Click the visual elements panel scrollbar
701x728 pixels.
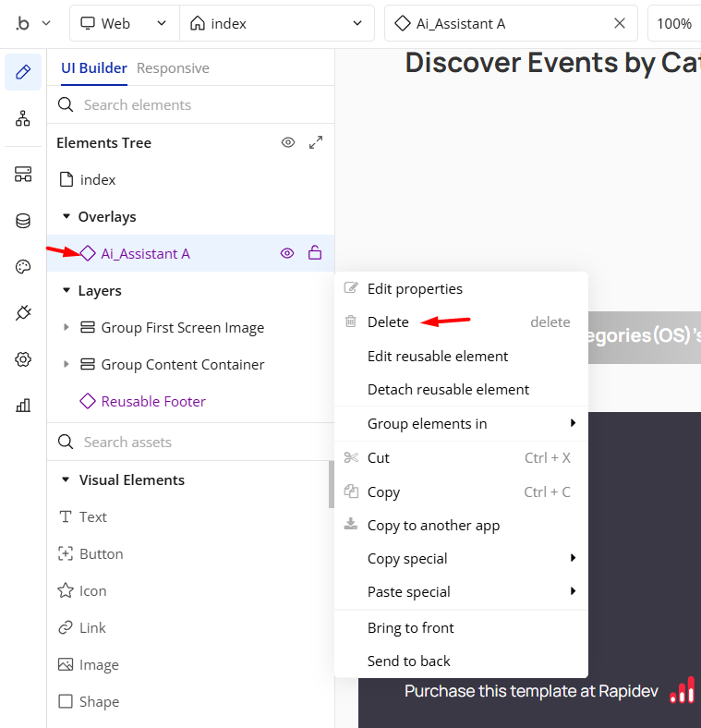click(331, 484)
